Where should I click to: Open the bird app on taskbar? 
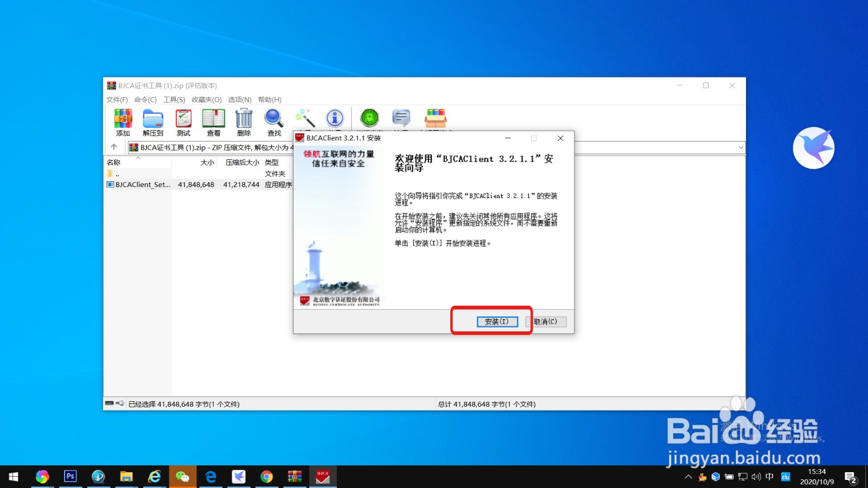(x=239, y=477)
